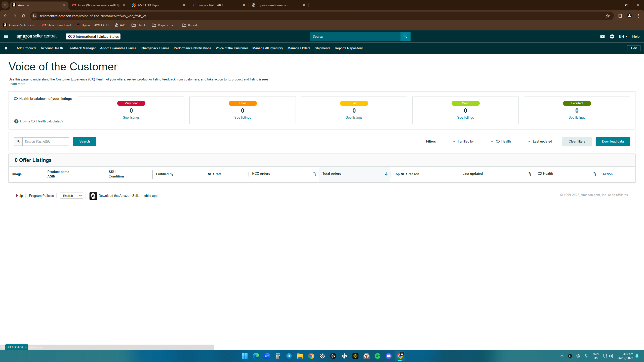Image resolution: width=644 pixels, height=362 pixels.
Task: Show hidden system tray icons
Action: [562, 356]
